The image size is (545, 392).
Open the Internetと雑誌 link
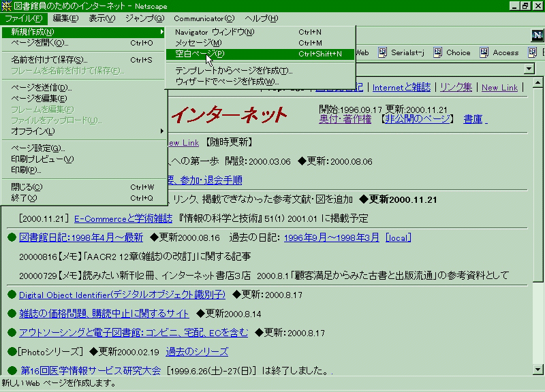(401, 88)
